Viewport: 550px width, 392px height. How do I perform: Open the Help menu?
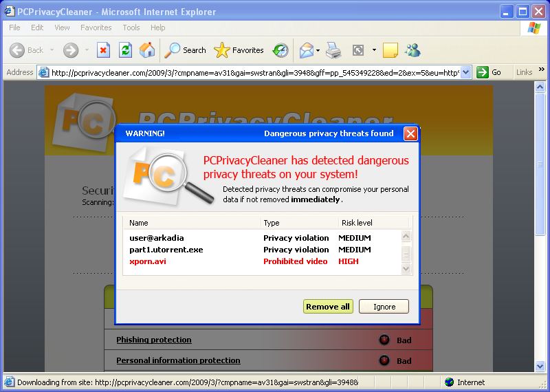click(158, 28)
